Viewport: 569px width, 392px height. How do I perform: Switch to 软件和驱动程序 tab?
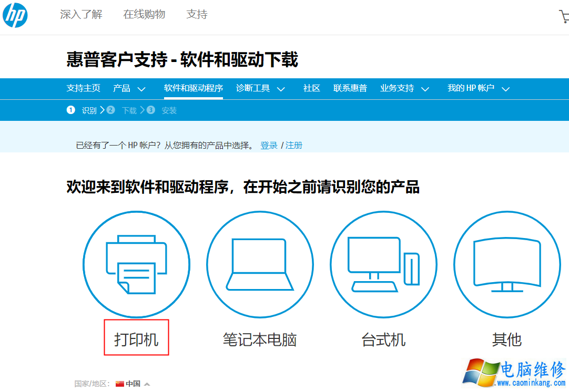point(193,88)
